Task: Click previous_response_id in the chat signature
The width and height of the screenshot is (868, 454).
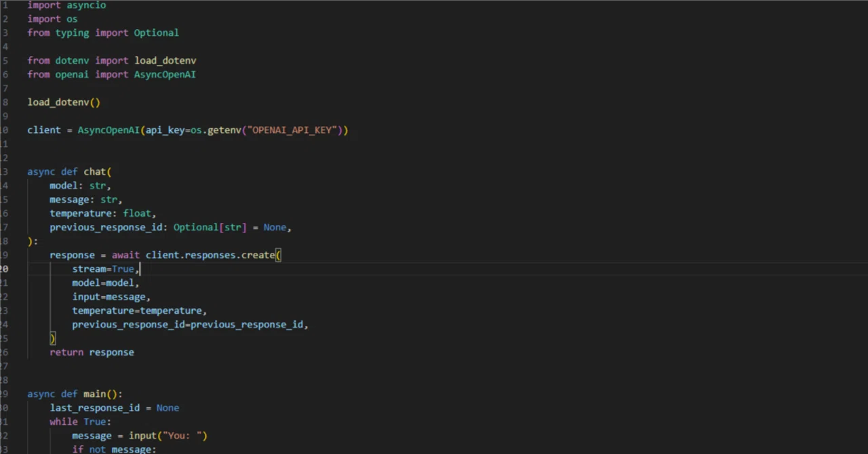Action: 106,227
